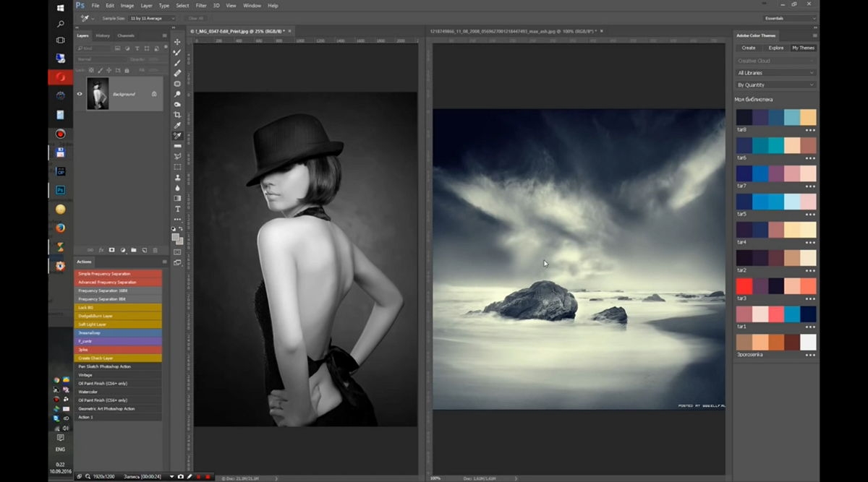Open Windows search on the taskbar
The width and height of the screenshot is (868, 482).
61,24
